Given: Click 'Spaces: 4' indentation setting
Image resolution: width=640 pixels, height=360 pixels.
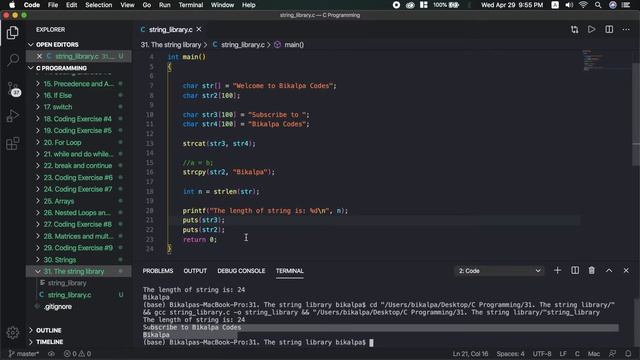Looking at the screenshot, I should click(x=510, y=354).
